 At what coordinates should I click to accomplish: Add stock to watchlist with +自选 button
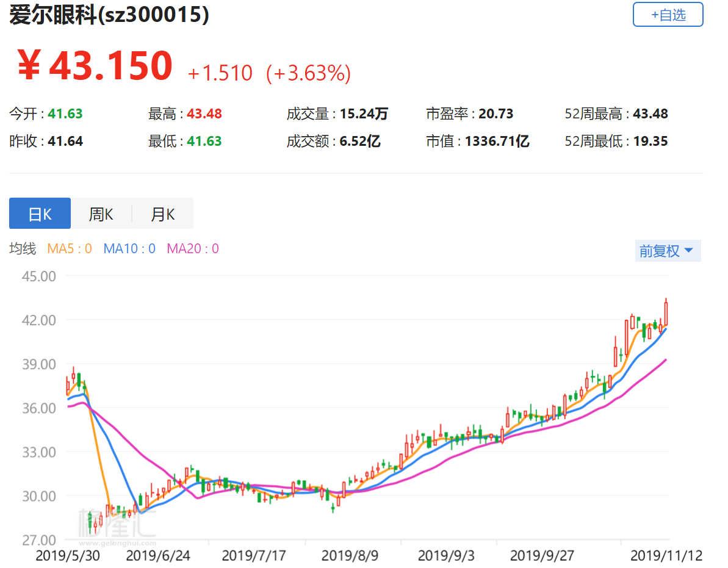(x=668, y=15)
